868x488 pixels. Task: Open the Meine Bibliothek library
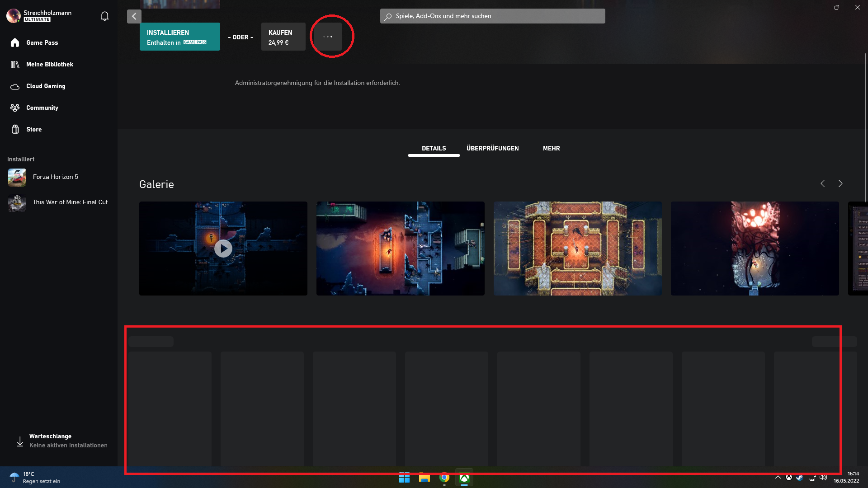[x=49, y=64]
